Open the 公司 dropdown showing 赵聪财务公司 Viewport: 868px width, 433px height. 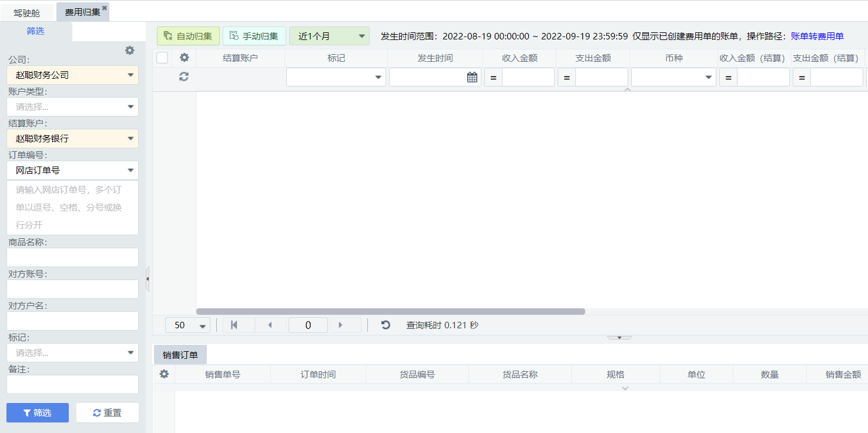(73, 75)
